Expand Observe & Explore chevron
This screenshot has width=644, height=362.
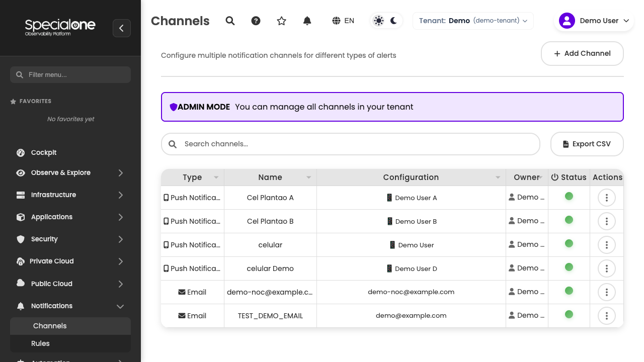(x=121, y=172)
